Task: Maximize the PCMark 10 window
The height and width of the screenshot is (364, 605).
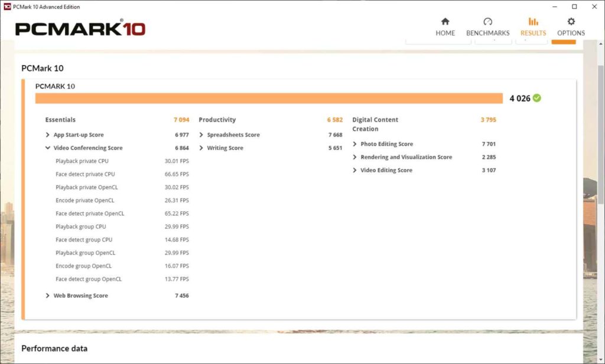Action: pyautogui.click(x=574, y=6)
